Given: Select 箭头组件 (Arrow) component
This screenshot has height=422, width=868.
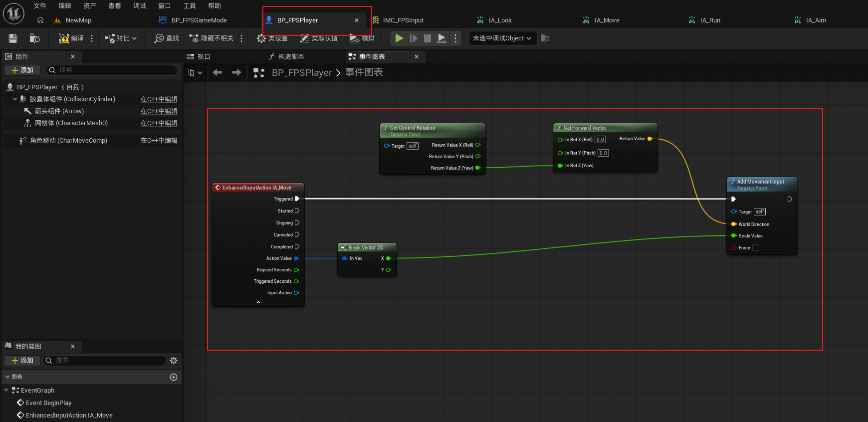Looking at the screenshot, I should pyautogui.click(x=59, y=111).
